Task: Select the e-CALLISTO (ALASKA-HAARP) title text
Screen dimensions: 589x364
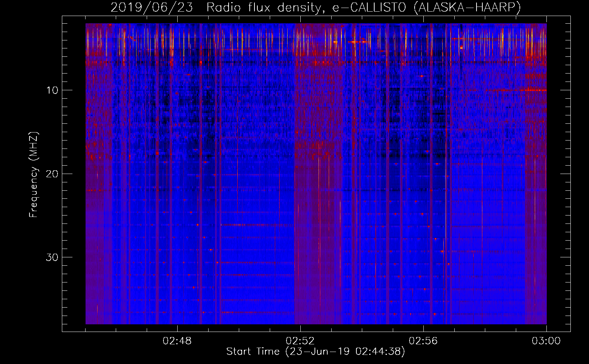Action: (427, 7)
